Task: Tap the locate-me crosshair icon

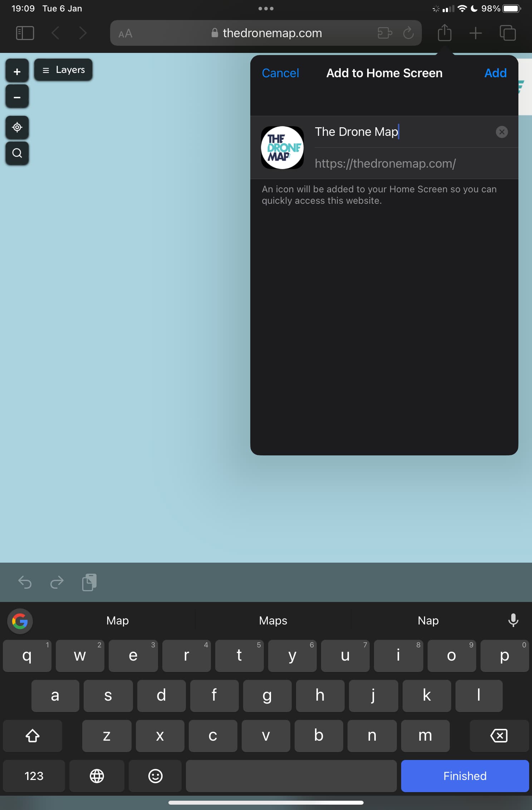Action: pyautogui.click(x=17, y=127)
